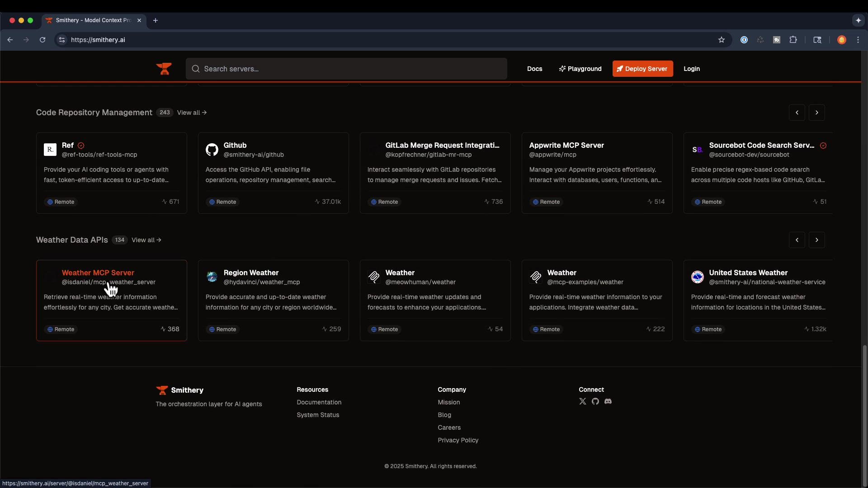Click the footer Smithery logo
This screenshot has width=868, height=488.
[x=162, y=390]
